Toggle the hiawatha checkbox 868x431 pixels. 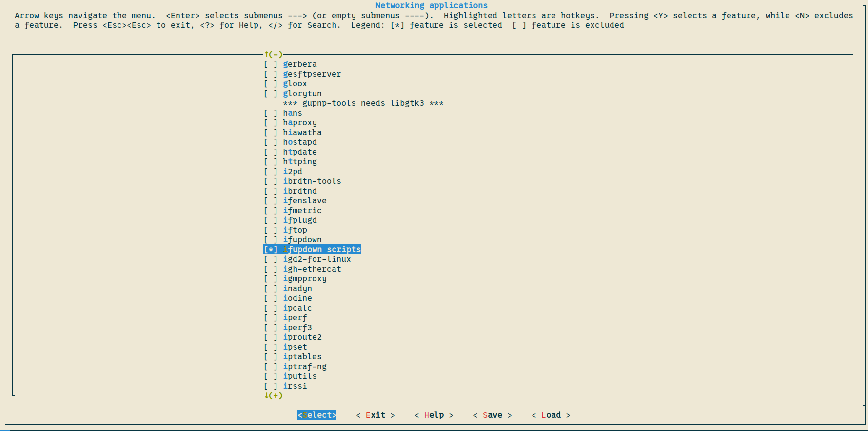click(x=271, y=133)
